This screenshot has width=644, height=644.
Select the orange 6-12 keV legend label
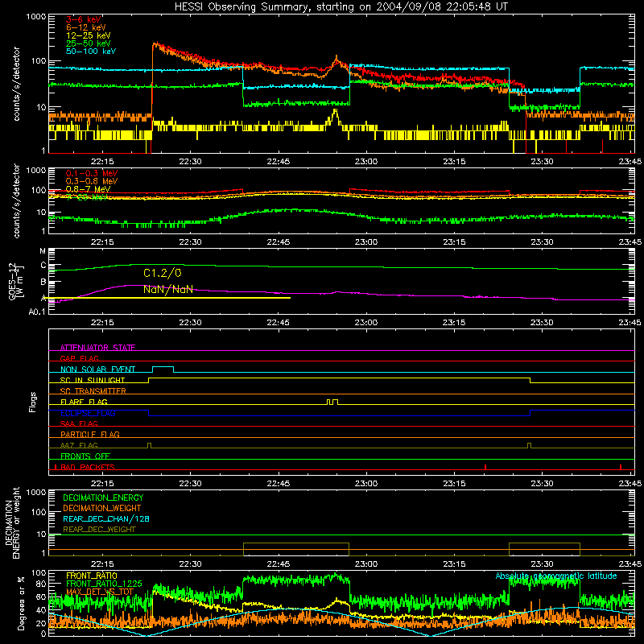tap(85, 27)
